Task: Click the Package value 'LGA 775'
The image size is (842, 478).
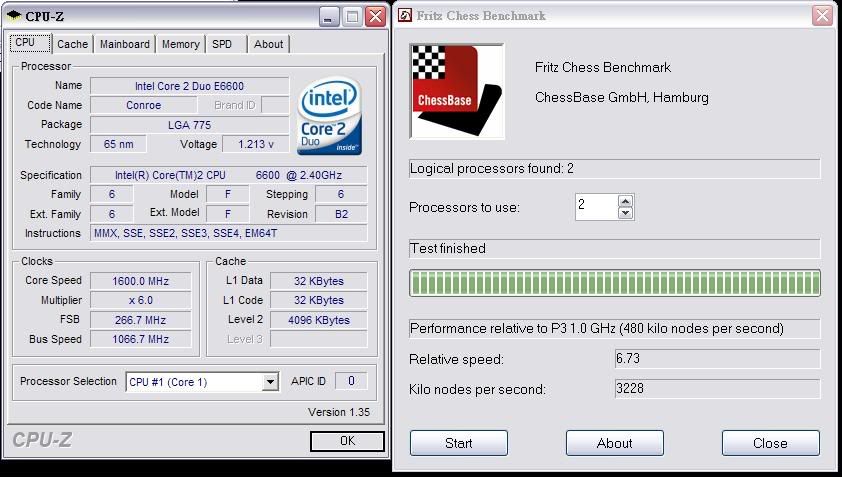Action: (190, 125)
